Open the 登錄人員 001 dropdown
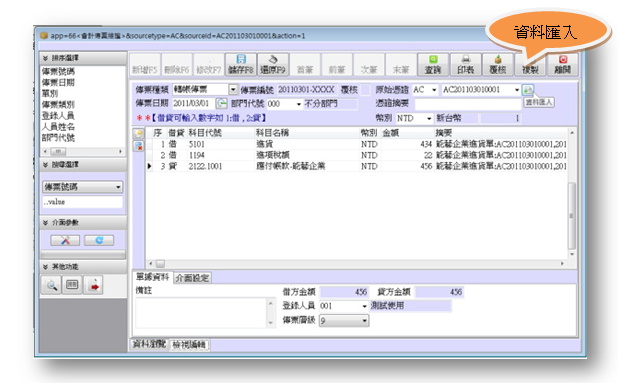Image resolution: width=618 pixels, height=383 pixels. 364,306
